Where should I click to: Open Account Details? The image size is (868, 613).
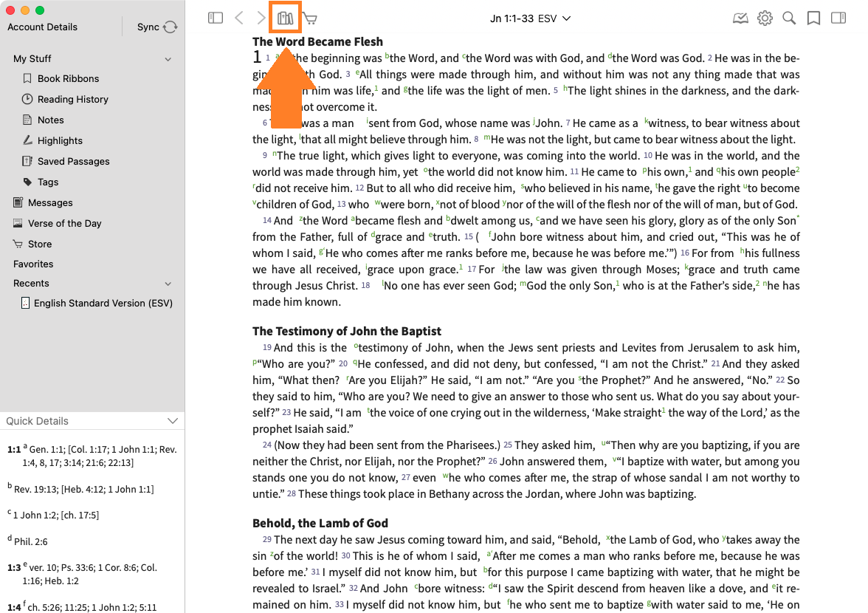point(42,27)
